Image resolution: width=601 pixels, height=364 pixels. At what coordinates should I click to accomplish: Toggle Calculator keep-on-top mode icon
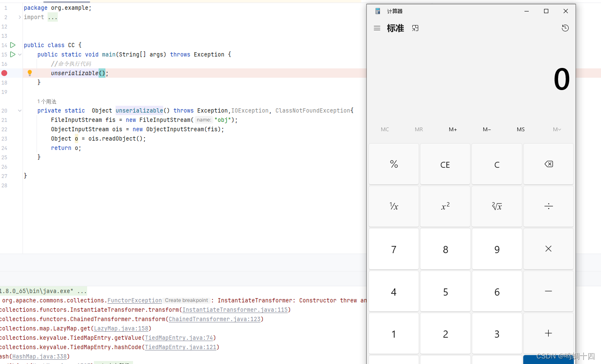pos(415,28)
